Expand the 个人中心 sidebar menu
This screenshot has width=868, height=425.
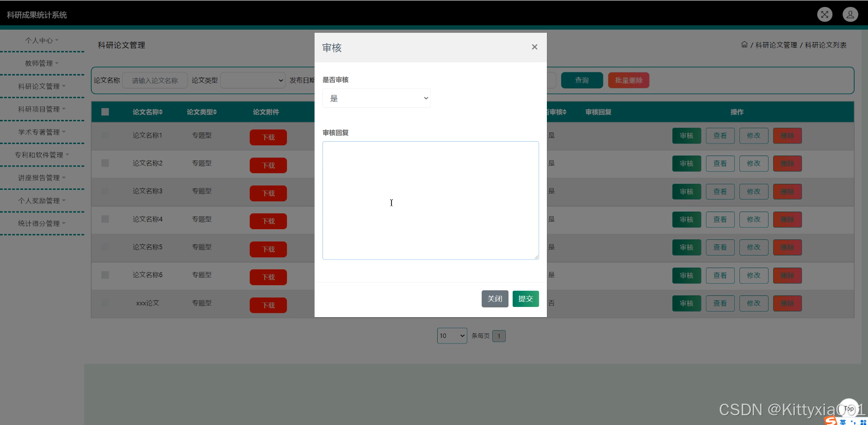(x=42, y=40)
